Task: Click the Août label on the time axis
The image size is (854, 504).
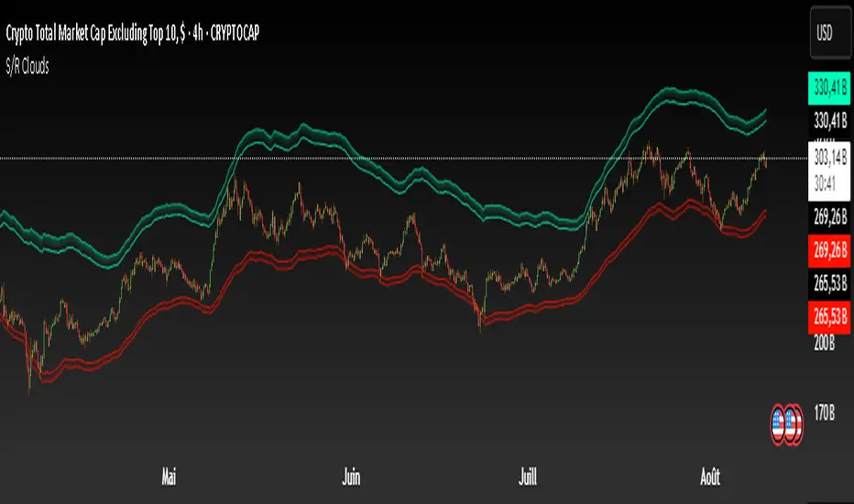Action: 710,477
